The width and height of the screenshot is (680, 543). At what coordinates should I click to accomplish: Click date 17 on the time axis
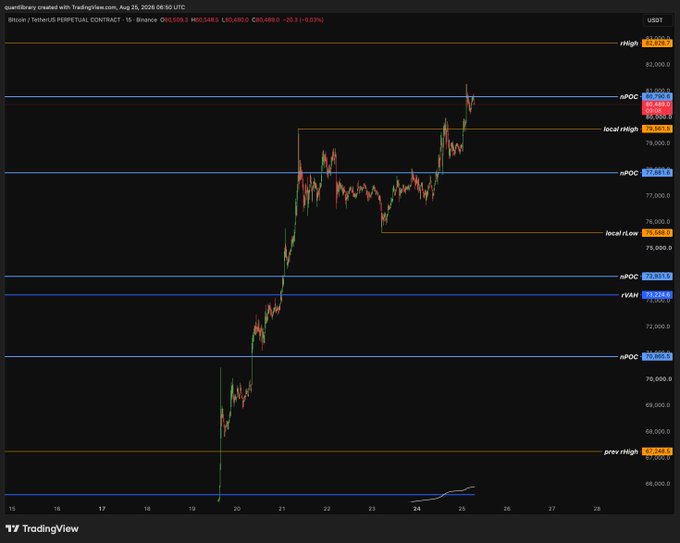point(102,509)
